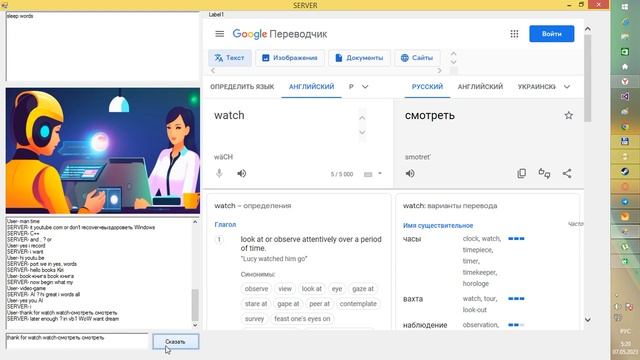This screenshot has width=640, height=360.
Task: Click the message input box in SERVER window
Action: point(77,341)
